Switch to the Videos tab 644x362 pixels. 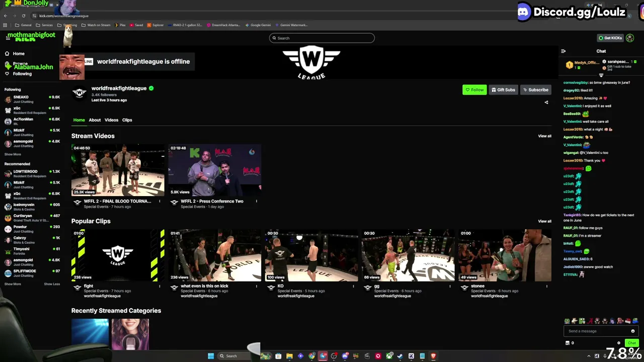pos(111,120)
